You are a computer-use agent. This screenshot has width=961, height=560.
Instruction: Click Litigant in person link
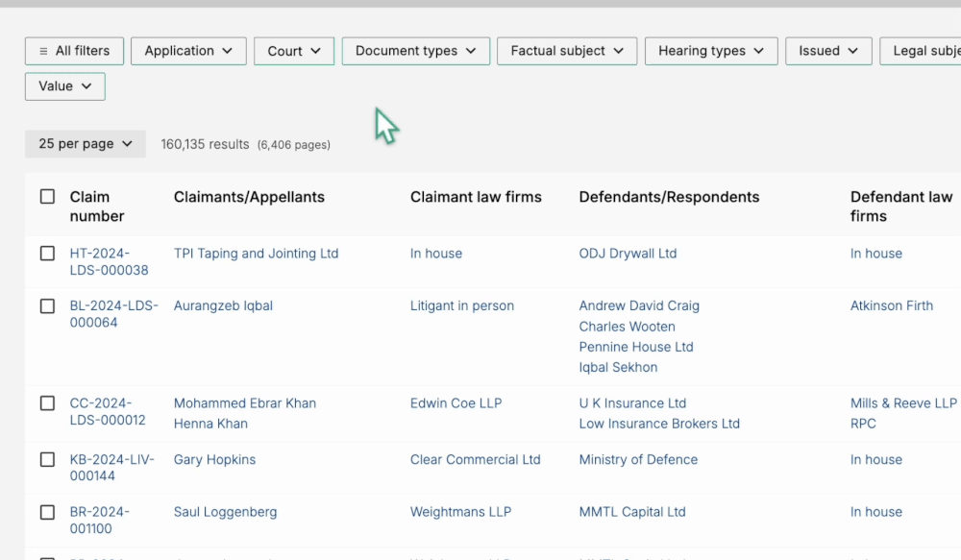pos(462,305)
